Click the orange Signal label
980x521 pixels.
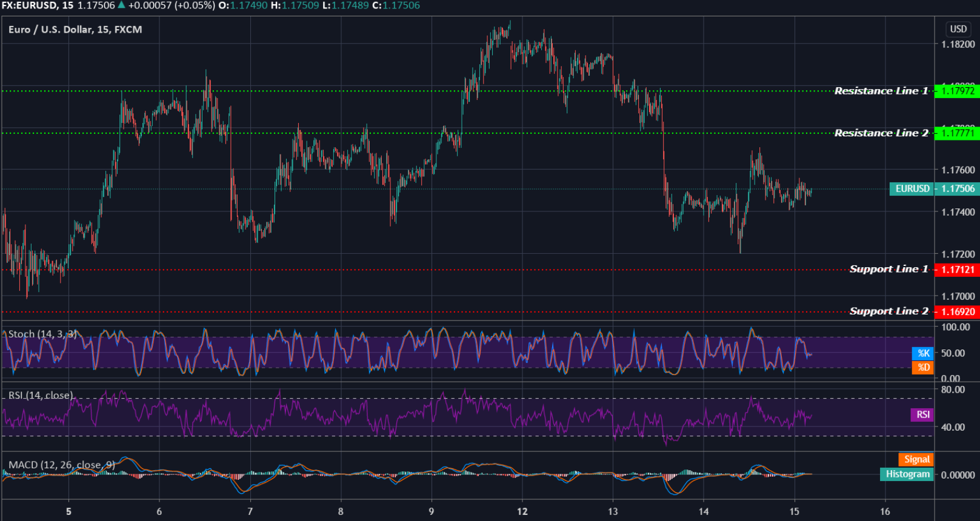pyautogui.click(x=916, y=460)
